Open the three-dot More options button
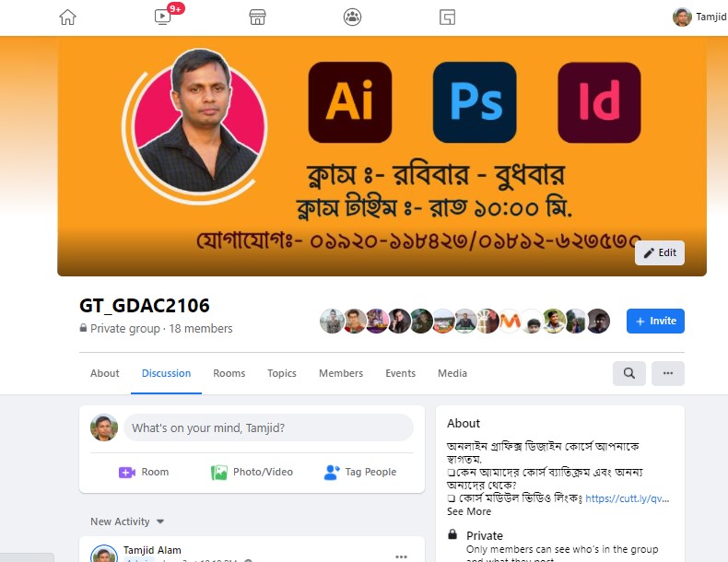This screenshot has width=728, height=562. point(668,373)
